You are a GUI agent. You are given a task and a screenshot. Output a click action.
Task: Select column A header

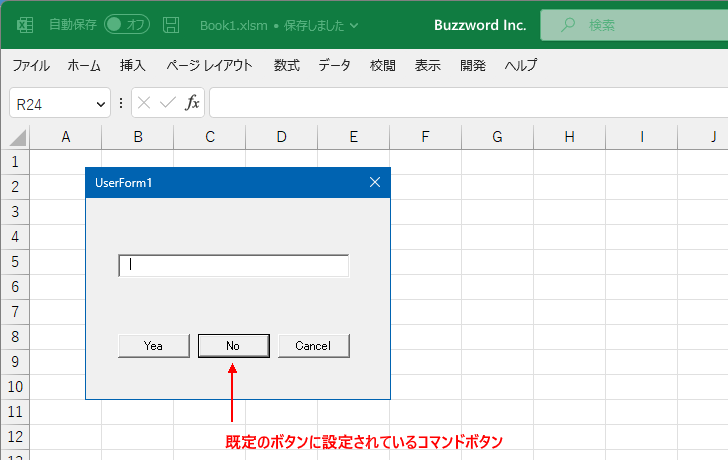[x=65, y=137]
